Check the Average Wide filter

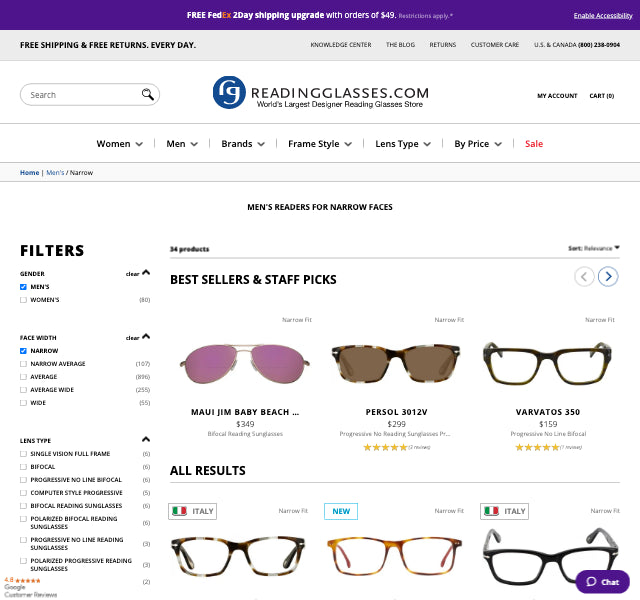pos(23,390)
